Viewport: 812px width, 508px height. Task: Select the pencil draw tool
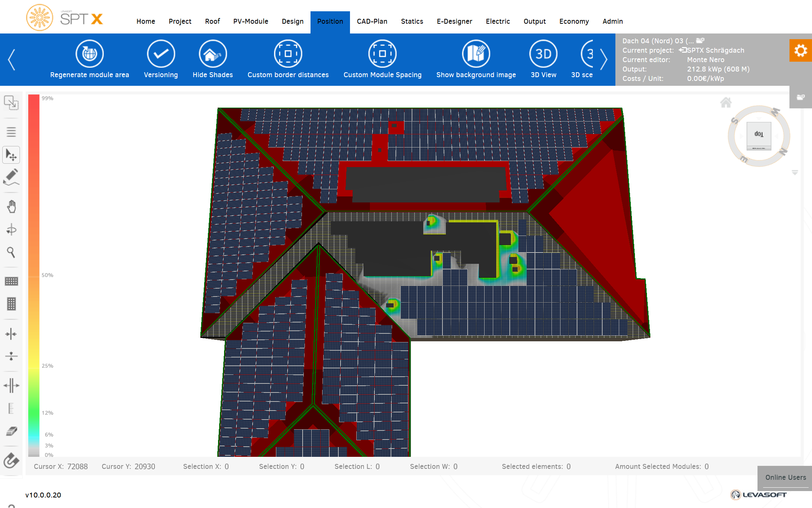tap(11, 177)
